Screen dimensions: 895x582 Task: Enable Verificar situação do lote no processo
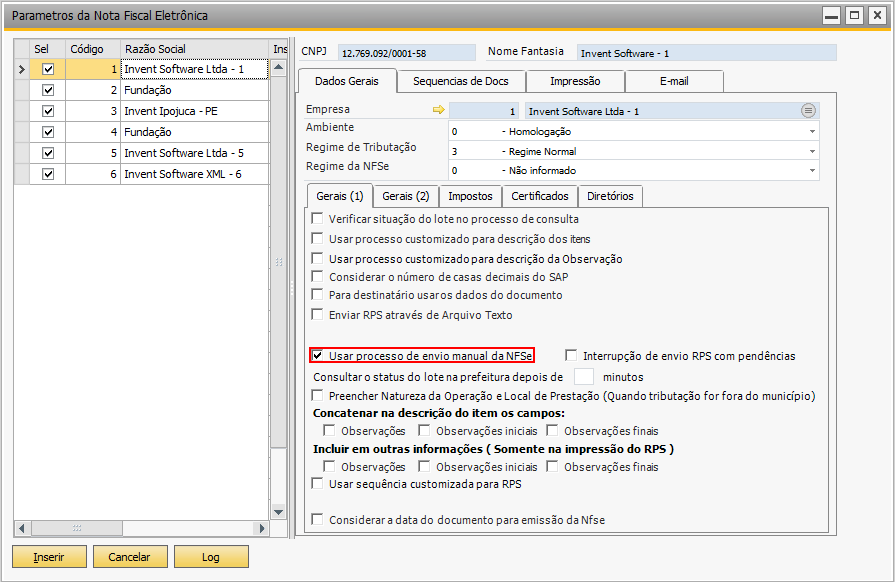(317, 219)
